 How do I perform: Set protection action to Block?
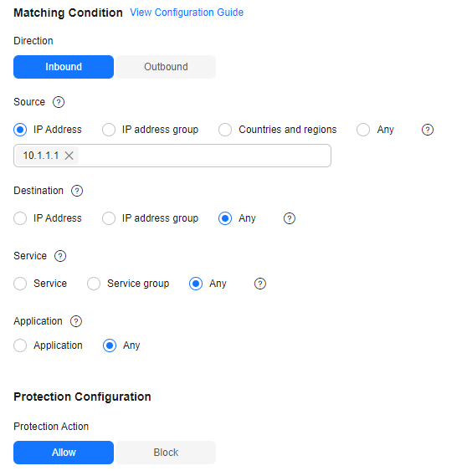pyautogui.click(x=166, y=453)
